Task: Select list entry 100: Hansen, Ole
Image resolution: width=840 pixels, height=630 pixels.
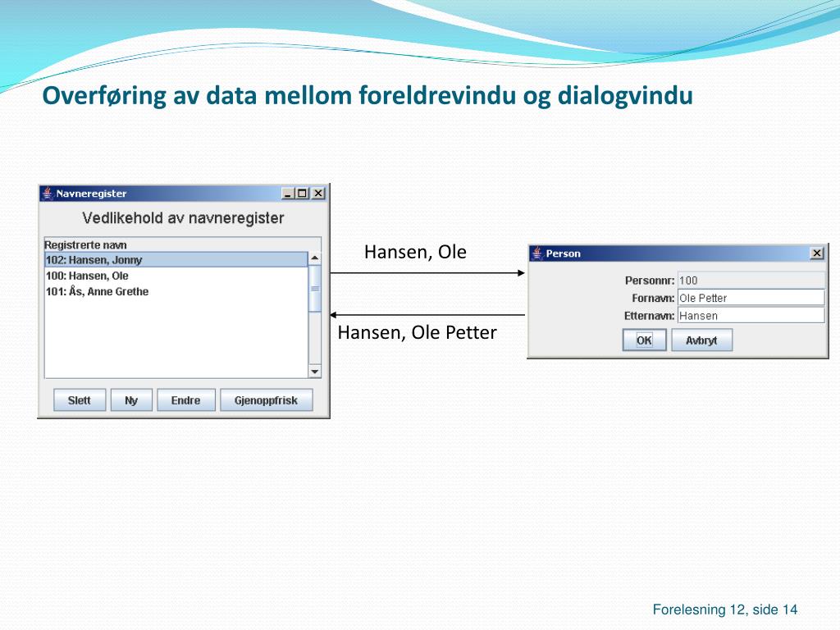Action: [176, 276]
